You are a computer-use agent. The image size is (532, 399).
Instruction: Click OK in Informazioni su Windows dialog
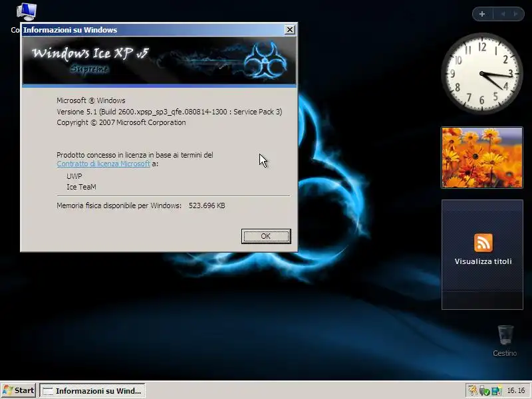[x=266, y=236]
